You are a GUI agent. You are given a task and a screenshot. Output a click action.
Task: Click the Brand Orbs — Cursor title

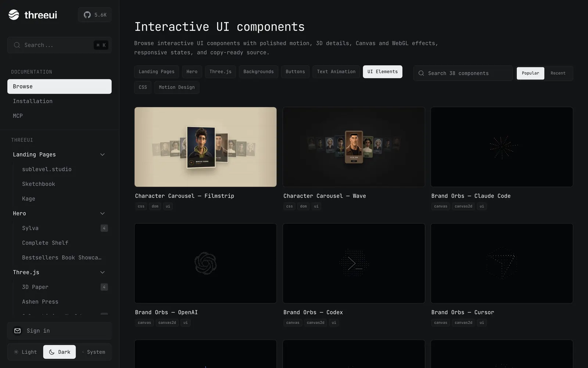pos(463,312)
